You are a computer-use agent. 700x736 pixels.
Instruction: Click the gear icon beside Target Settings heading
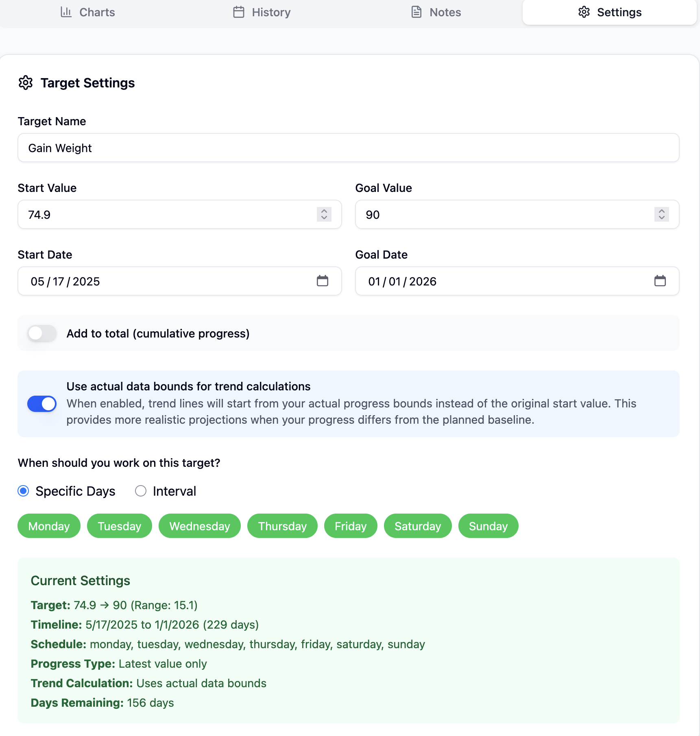(x=26, y=83)
